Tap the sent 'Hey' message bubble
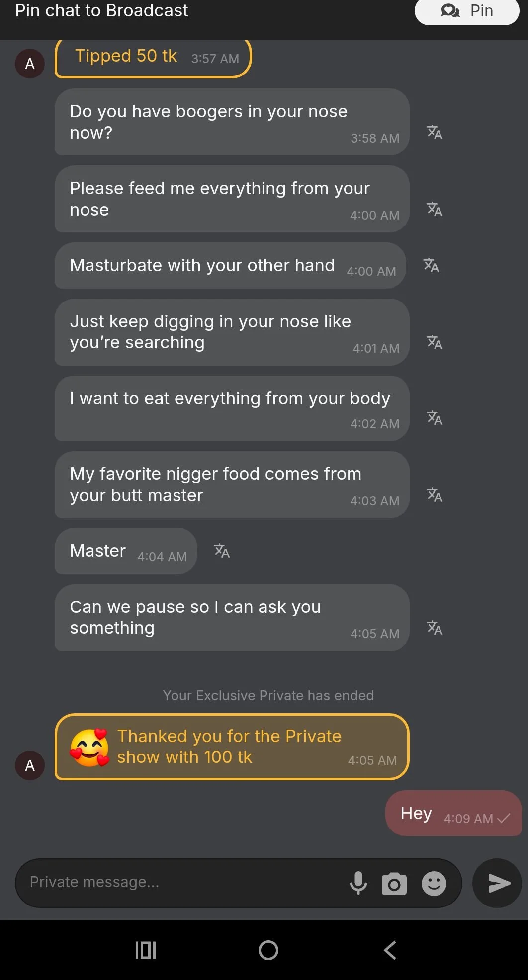The image size is (528, 980). 453,814
